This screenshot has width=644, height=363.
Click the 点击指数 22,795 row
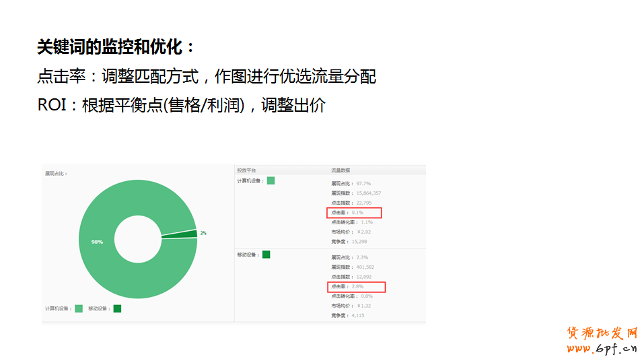[351, 203]
